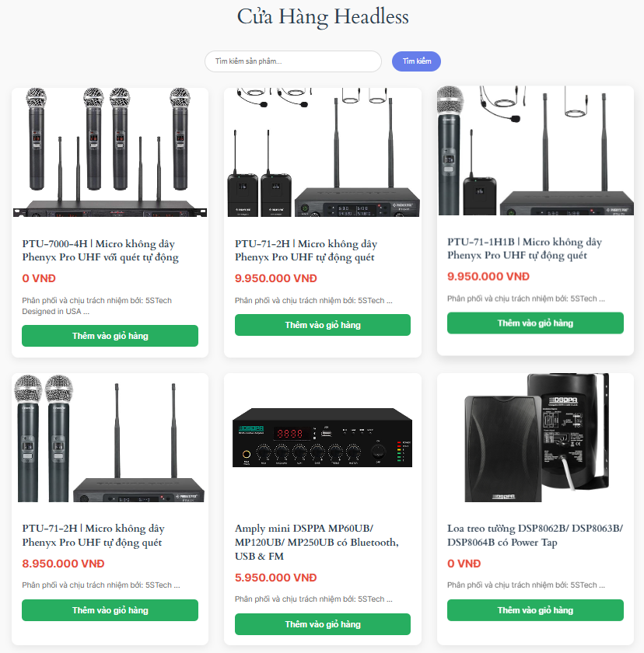Add Amply mini DSPPA to cart
The height and width of the screenshot is (653, 644).
(x=323, y=624)
